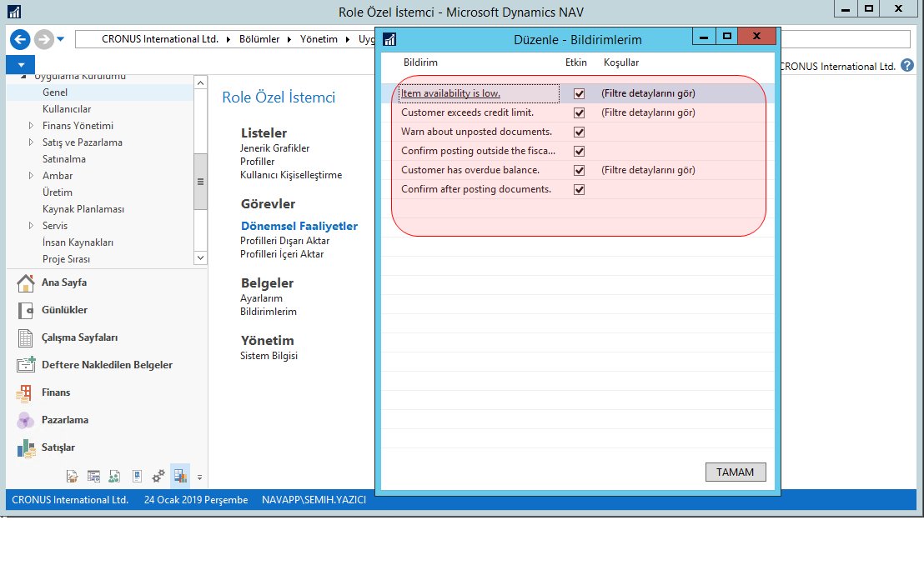The height and width of the screenshot is (585, 924).
Task: Open the Item availability is low link
Action: pos(450,93)
